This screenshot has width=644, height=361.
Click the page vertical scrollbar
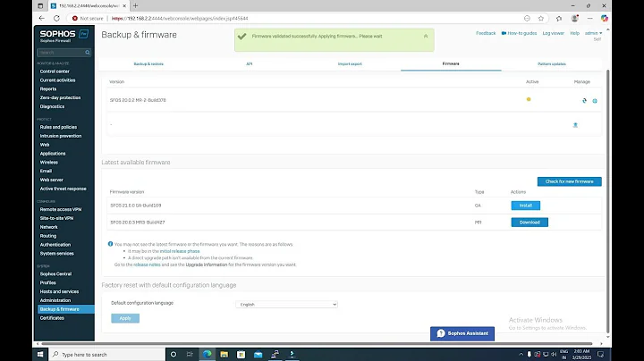click(x=608, y=201)
